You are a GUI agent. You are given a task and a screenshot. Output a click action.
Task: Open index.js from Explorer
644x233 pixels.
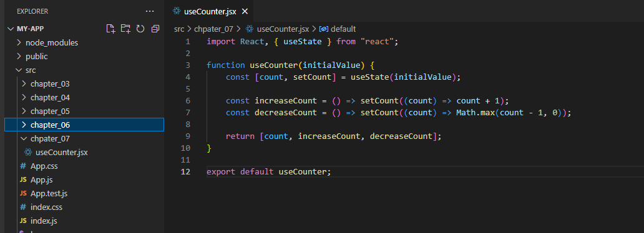pyautogui.click(x=44, y=221)
